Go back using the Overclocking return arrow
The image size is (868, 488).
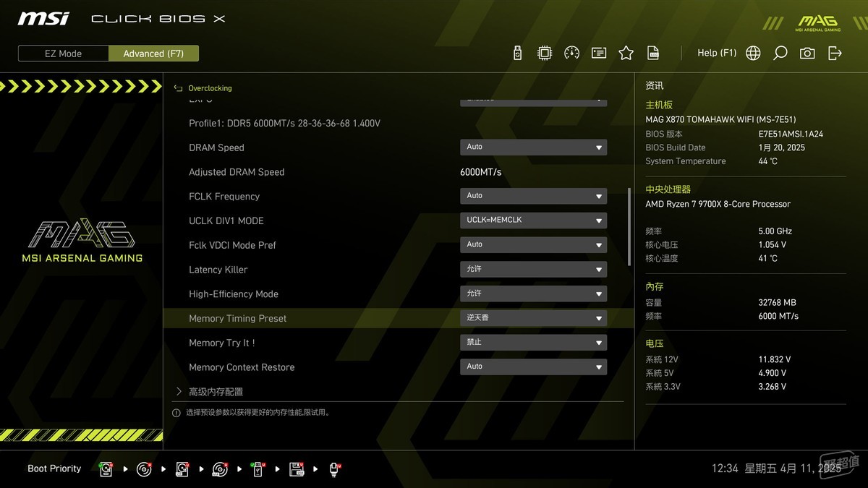pos(178,88)
